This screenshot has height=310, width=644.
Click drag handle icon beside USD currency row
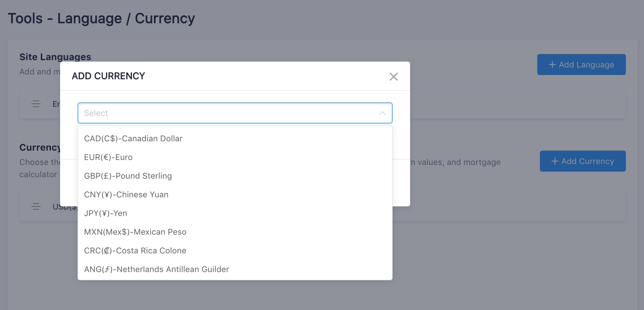36,206
